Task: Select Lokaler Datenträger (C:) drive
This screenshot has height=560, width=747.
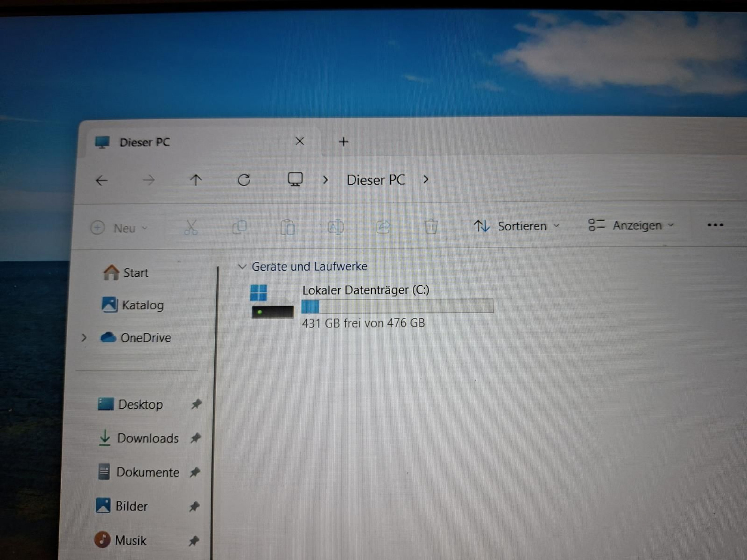Action: pyautogui.click(x=372, y=306)
